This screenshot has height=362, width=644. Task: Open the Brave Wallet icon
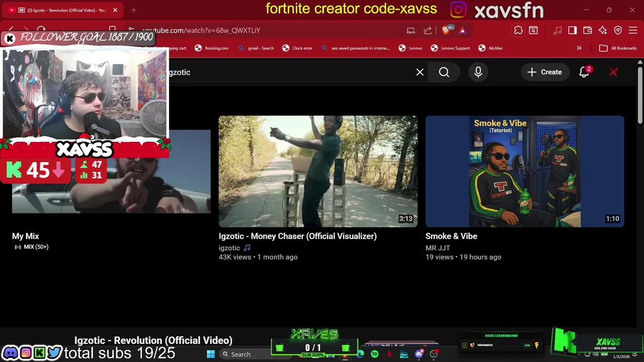point(588,30)
